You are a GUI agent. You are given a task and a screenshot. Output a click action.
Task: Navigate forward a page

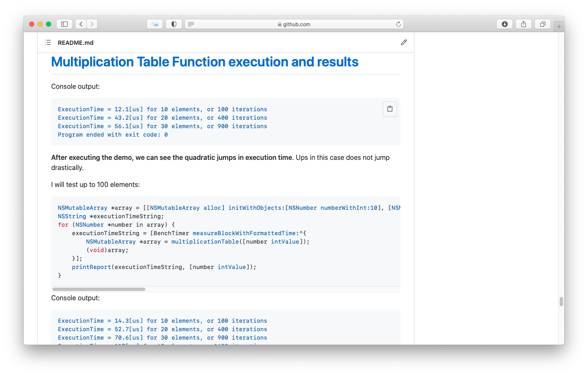click(x=92, y=24)
